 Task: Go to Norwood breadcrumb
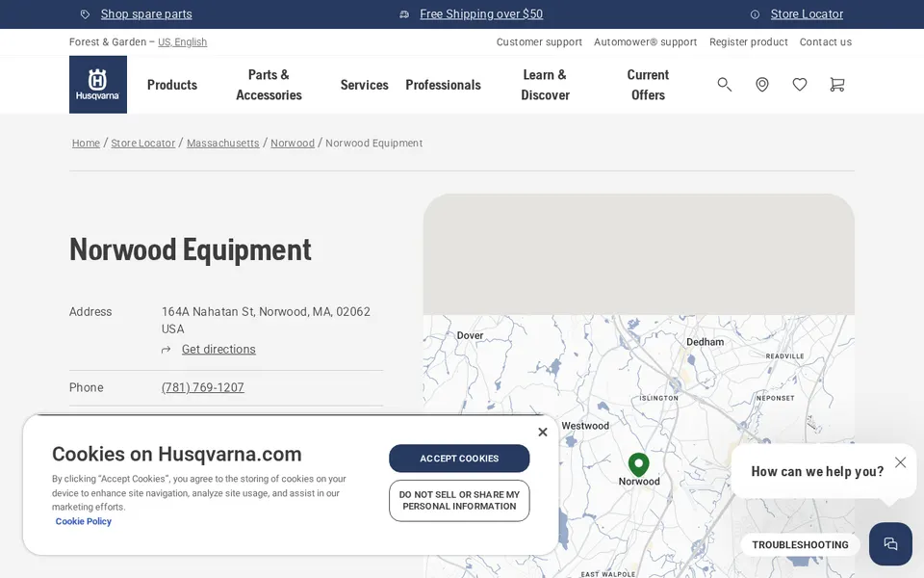[x=293, y=144]
